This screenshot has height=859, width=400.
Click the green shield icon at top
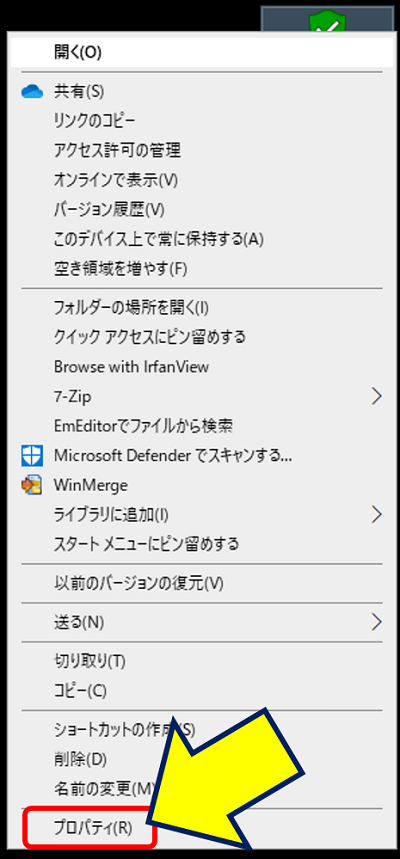(327, 22)
